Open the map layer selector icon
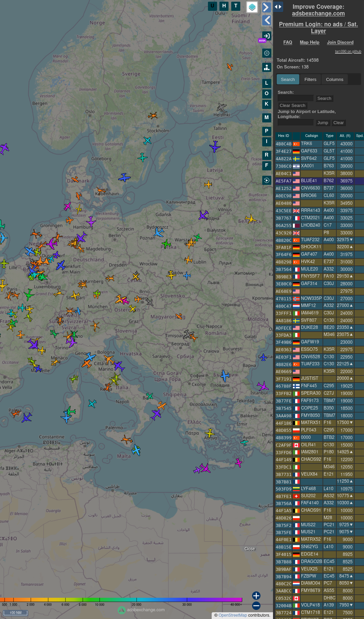The height and width of the screenshot is (619, 364). [252, 7]
